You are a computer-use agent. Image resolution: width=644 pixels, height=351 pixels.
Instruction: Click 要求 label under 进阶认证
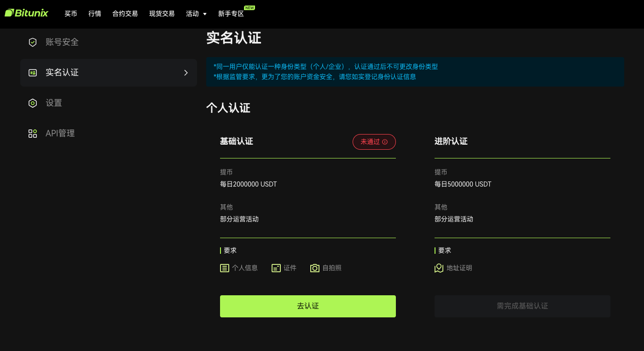445,251
